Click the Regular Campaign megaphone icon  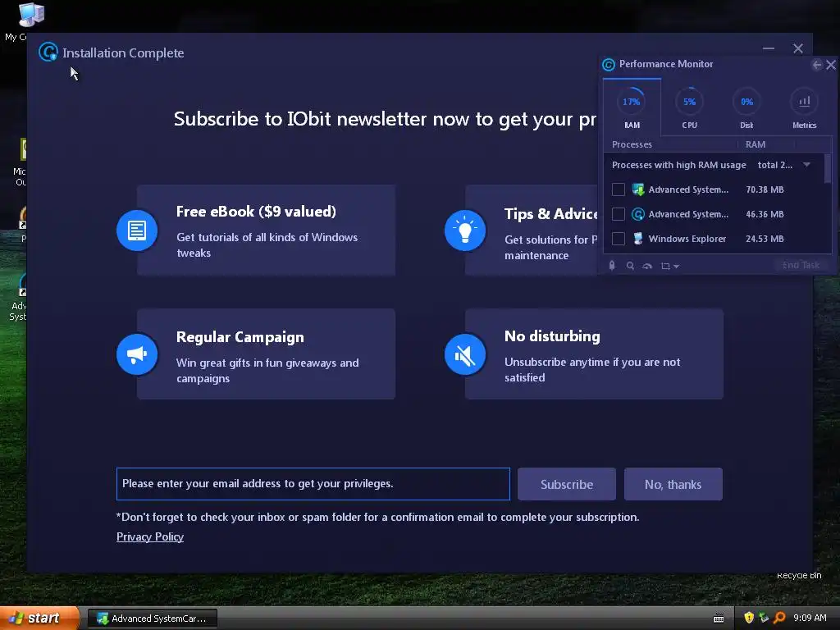click(x=137, y=354)
